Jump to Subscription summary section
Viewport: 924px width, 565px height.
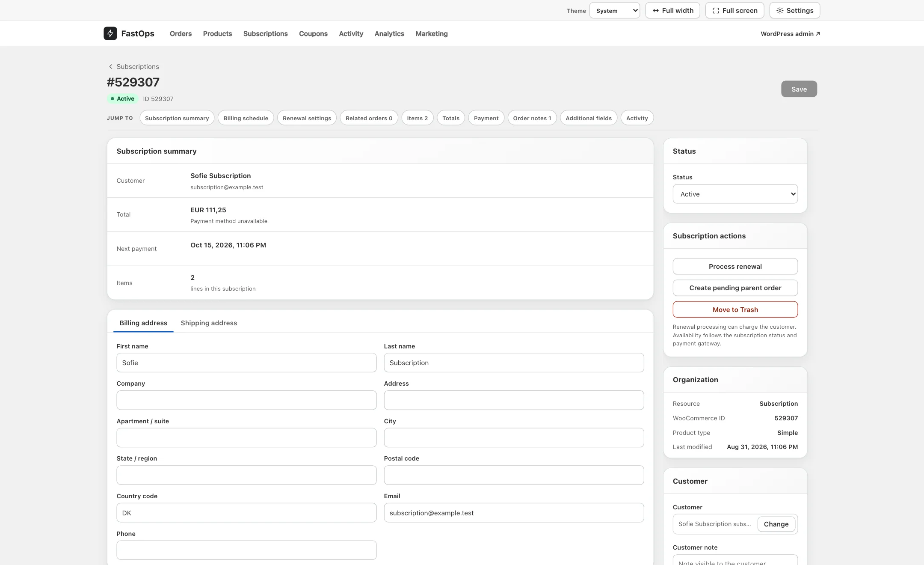[177, 118]
